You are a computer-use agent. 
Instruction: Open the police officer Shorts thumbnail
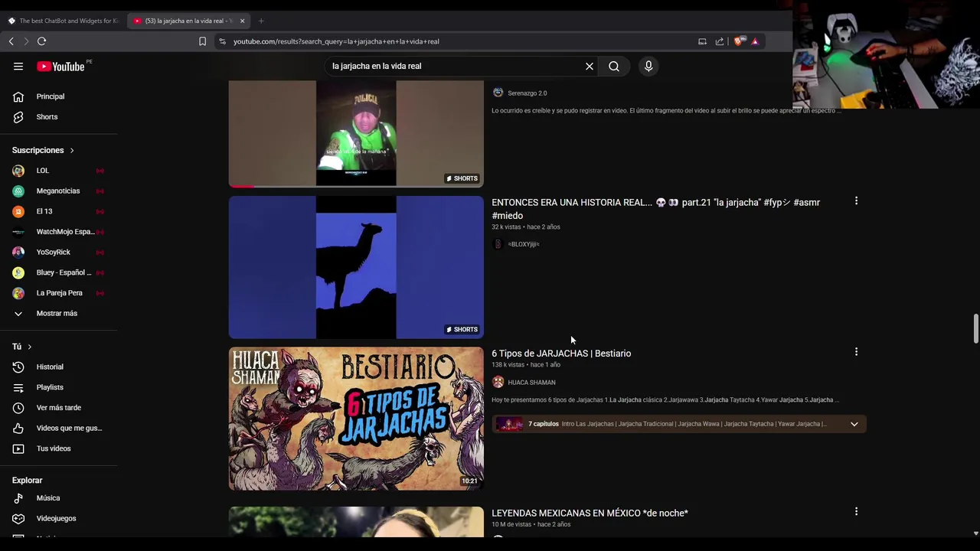coord(356,133)
